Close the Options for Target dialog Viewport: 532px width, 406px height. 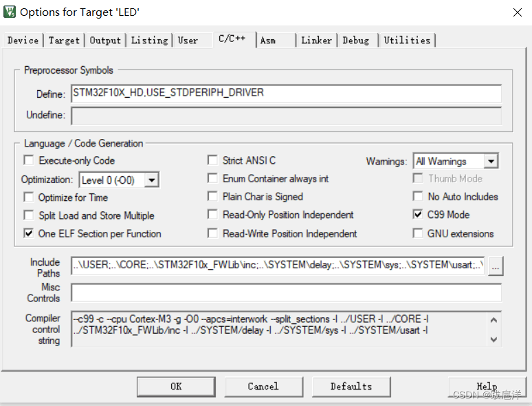(517, 12)
